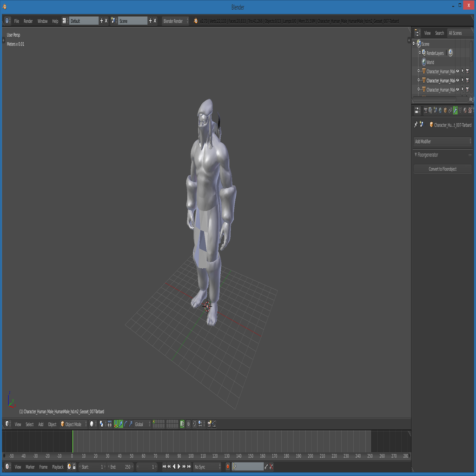This screenshot has height=476, width=476.
Task: Click the OpenGL render image camera icon
Action: (209, 424)
